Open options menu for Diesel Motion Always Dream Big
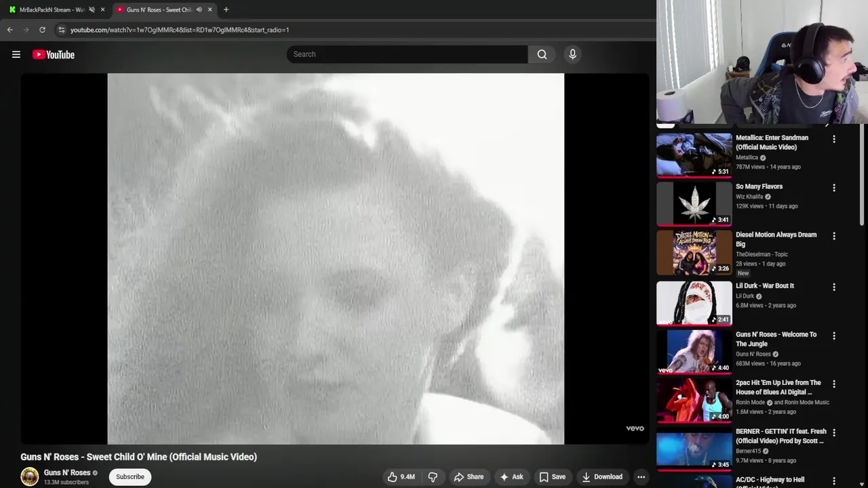Image resolution: width=868 pixels, height=488 pixels. (x=834, y=236)
